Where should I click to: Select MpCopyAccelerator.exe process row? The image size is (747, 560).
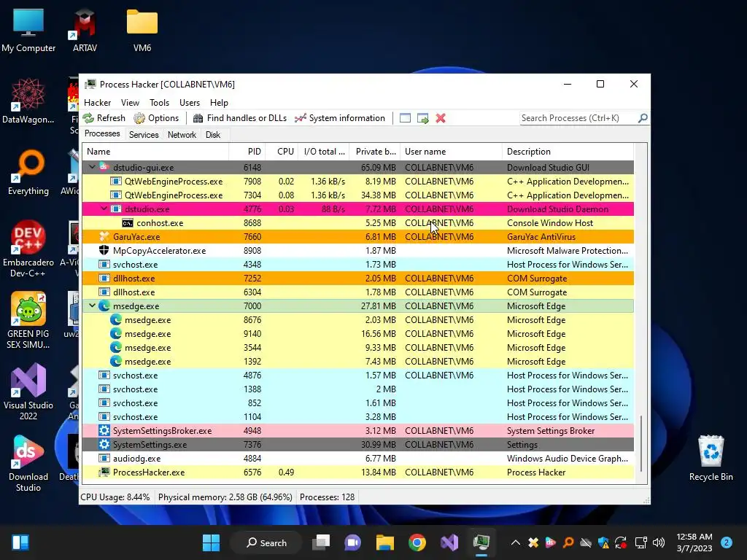pyautogui.click(x=357, y=251)
